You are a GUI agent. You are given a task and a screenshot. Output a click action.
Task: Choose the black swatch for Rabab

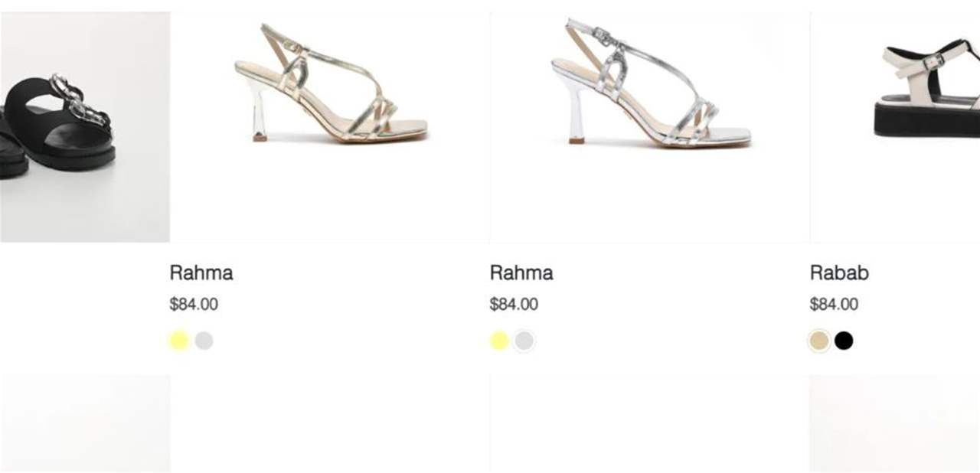[844, 341]
